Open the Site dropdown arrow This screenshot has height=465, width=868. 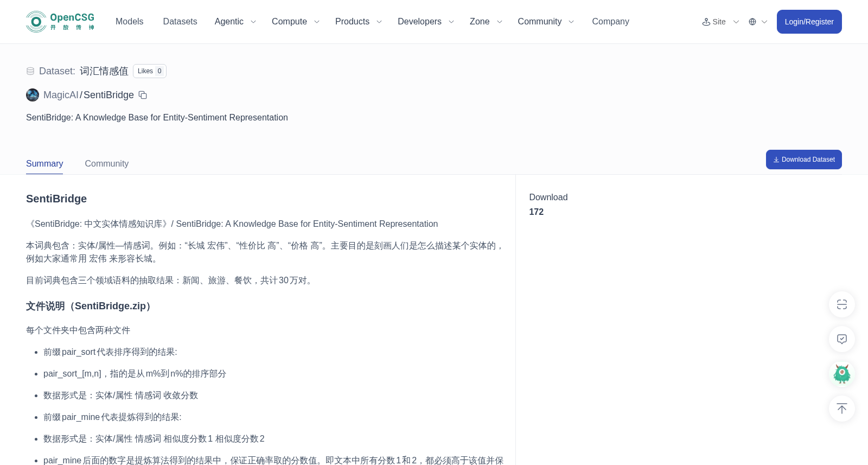coord(736,22)
